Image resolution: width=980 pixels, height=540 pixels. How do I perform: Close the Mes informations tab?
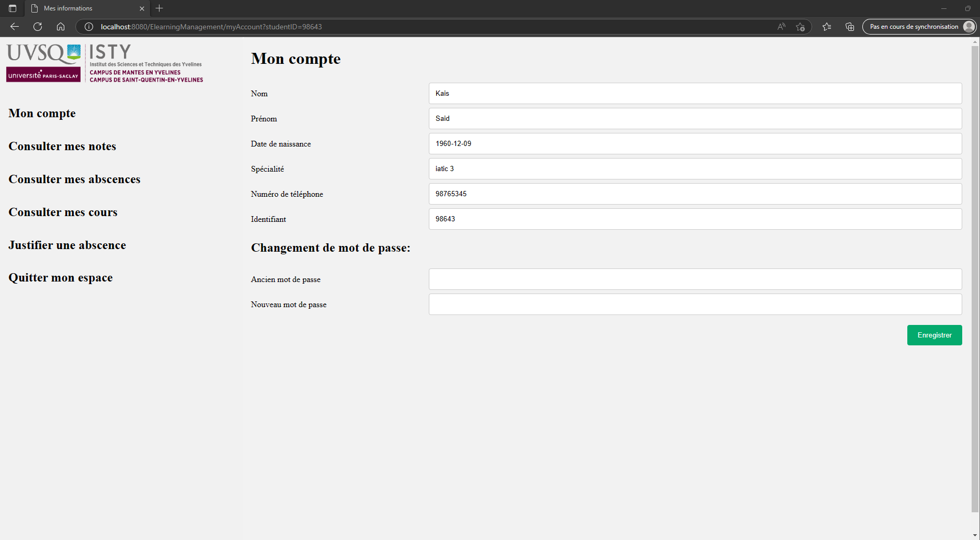141,8
